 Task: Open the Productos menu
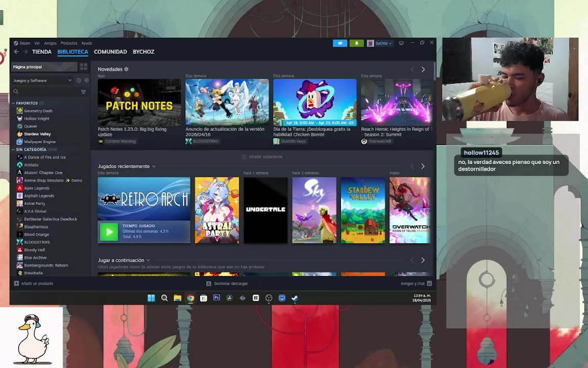(x=68, y=43)
